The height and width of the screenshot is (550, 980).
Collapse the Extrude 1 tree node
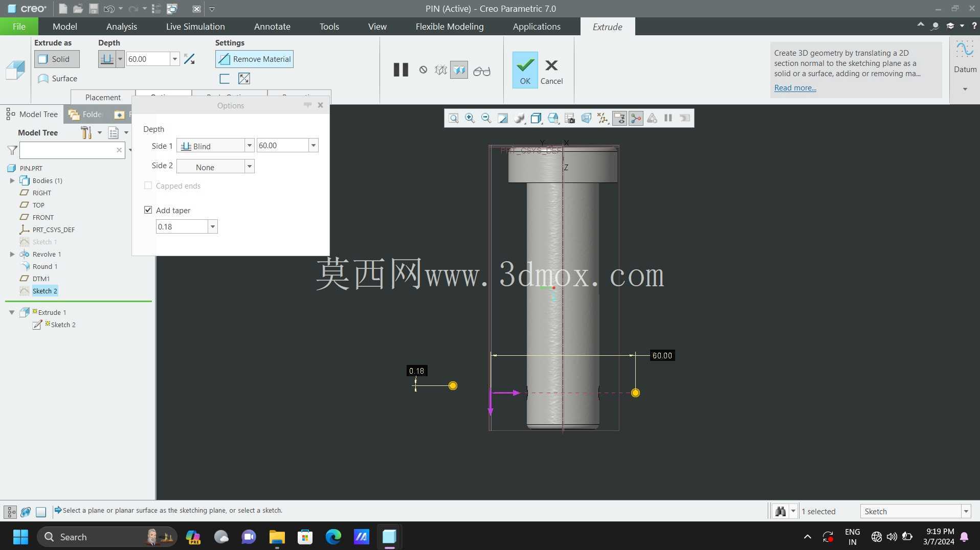click(12, 312)
